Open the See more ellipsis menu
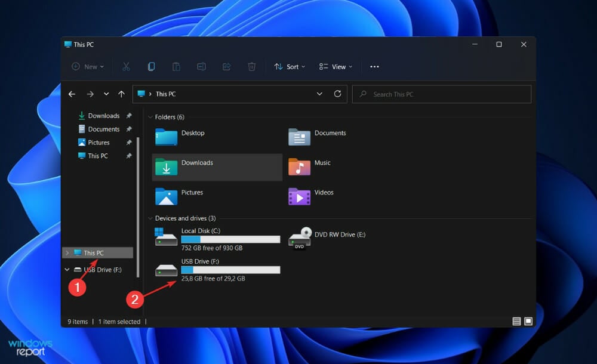The image size is (597, 364). 374,67
